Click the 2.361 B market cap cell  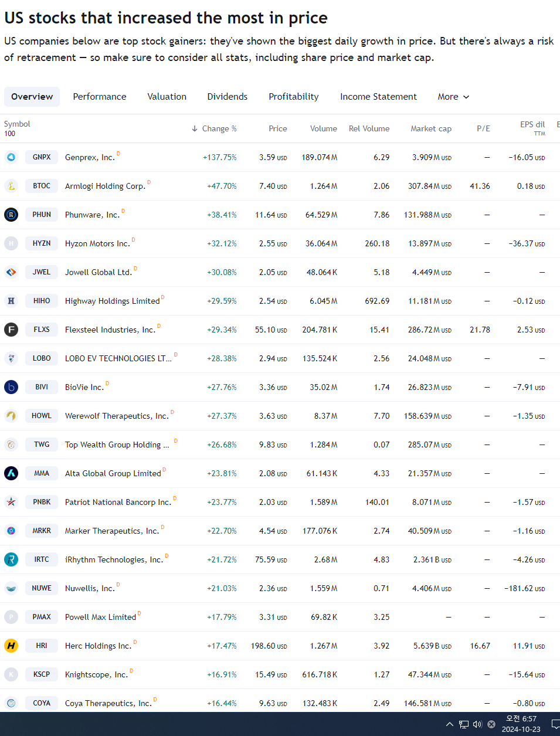432,559
